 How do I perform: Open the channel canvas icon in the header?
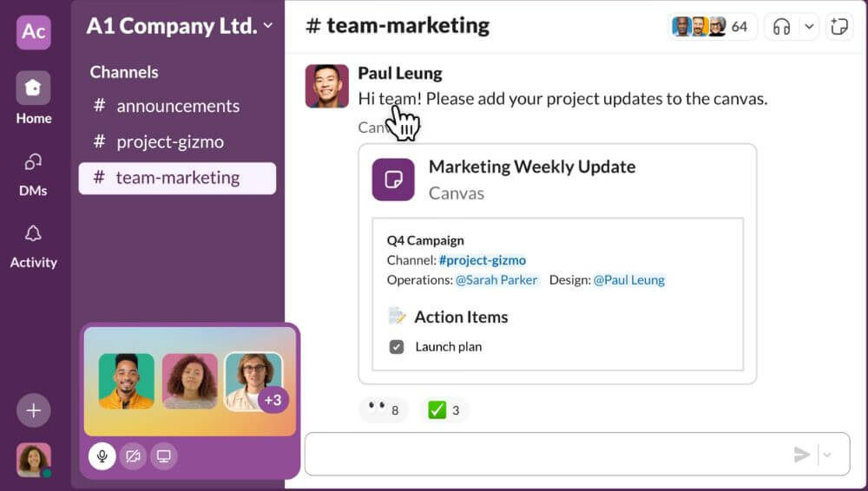(x=839, y=27)
